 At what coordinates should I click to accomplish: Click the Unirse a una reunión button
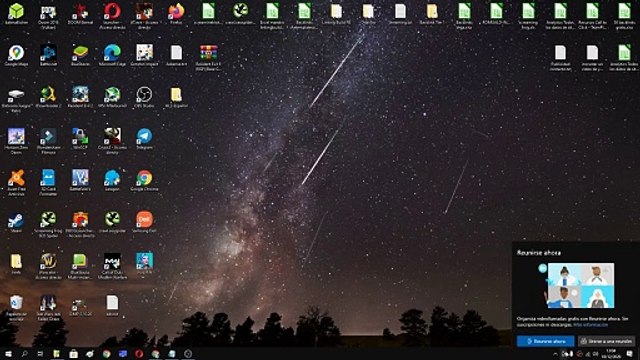606,341
